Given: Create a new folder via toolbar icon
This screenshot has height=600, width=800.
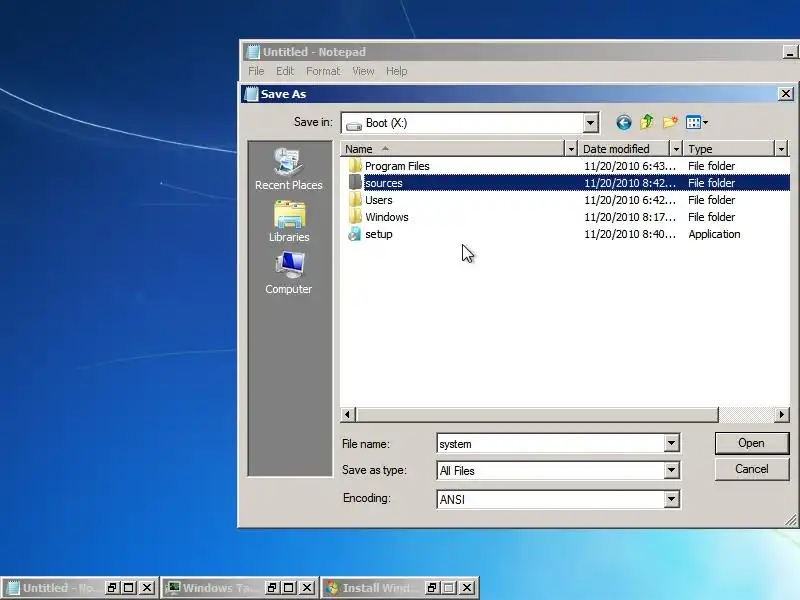Looking at the screenshot, I should [670, 122].
